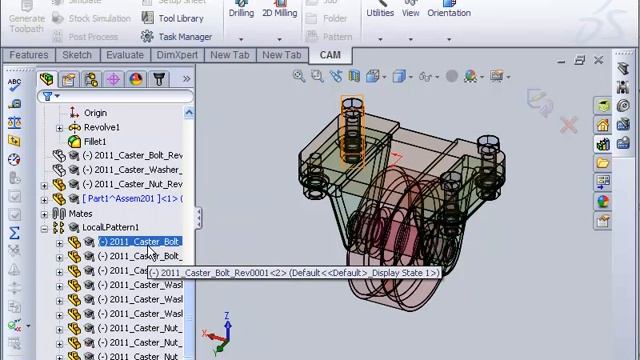This screenshot has width=640, height=360.
Task: Run Stock Simulation
Action: pos(91,18)
